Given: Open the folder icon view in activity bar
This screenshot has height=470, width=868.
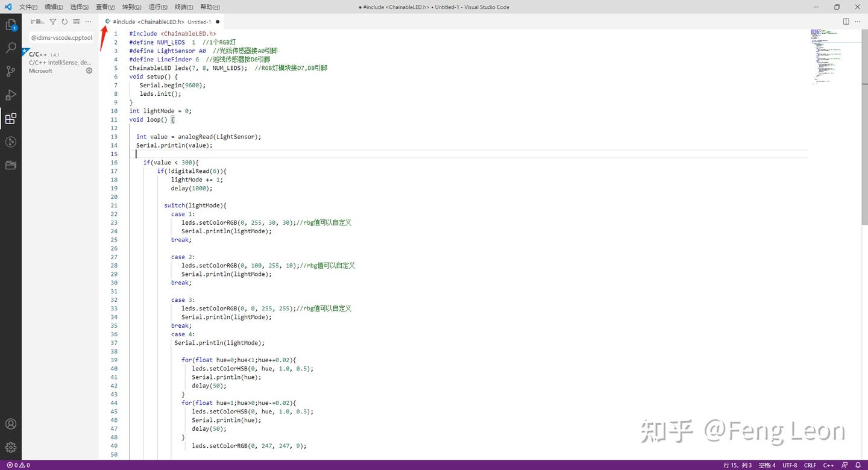Looking at the screenshot, I should point(11,165).
